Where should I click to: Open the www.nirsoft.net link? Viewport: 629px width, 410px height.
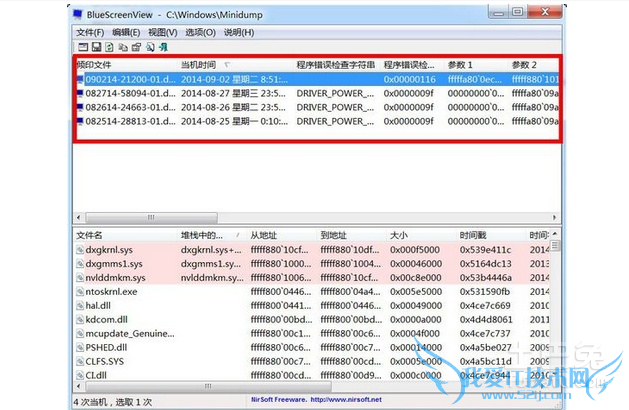[346, 400]
